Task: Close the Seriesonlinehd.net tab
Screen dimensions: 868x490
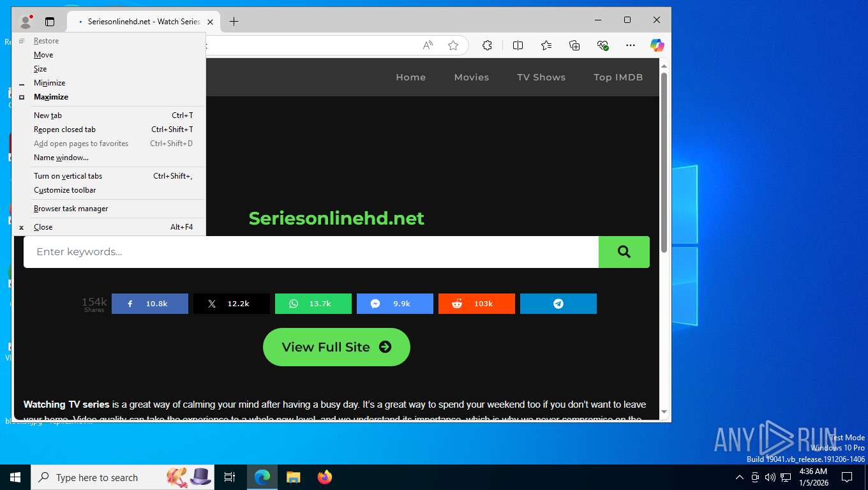Action: point(210,22)
